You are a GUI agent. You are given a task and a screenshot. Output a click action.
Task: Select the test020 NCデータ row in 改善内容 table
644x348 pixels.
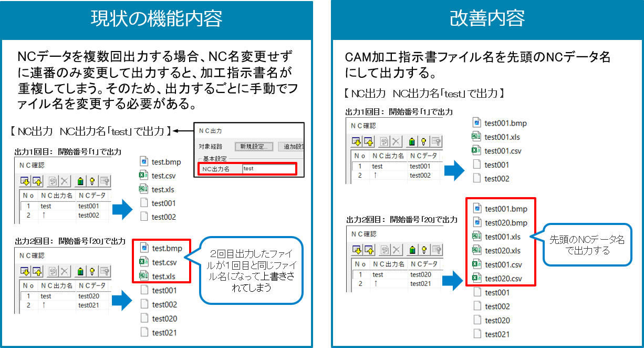pyautogui.click(x=421, y=274)
